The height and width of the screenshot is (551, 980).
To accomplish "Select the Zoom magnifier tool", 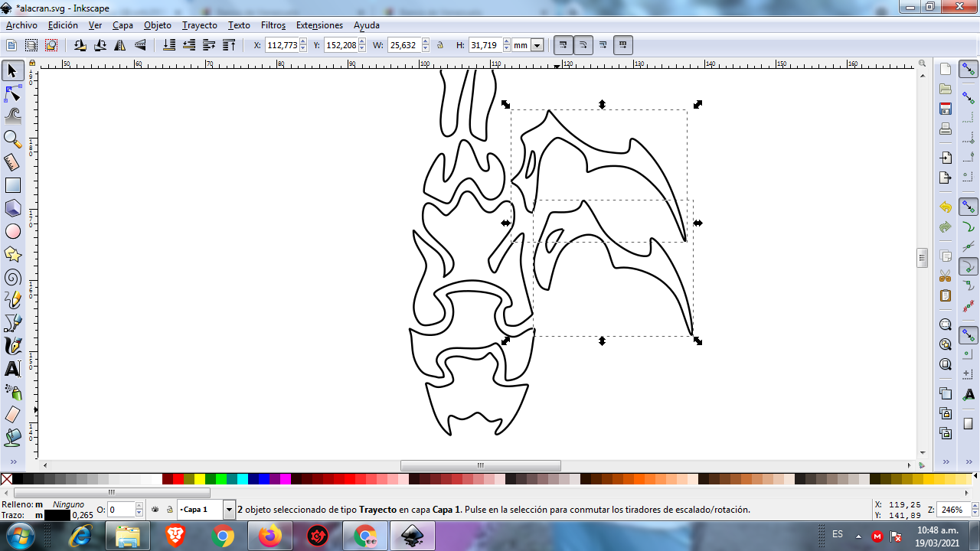I will point(12,139).
